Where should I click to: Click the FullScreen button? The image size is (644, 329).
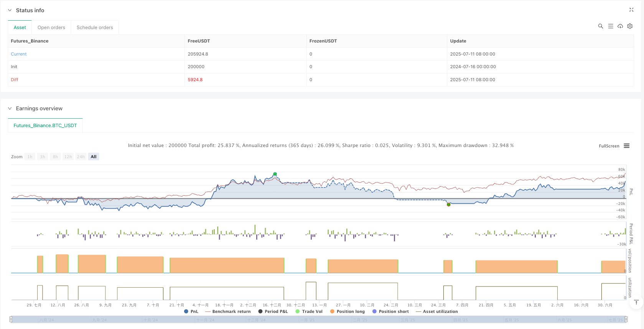point(609,146)
